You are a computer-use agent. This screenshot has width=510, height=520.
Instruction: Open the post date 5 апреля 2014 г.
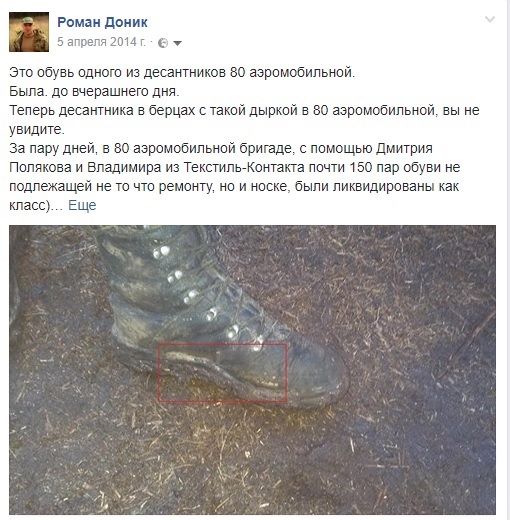[102, 42]
